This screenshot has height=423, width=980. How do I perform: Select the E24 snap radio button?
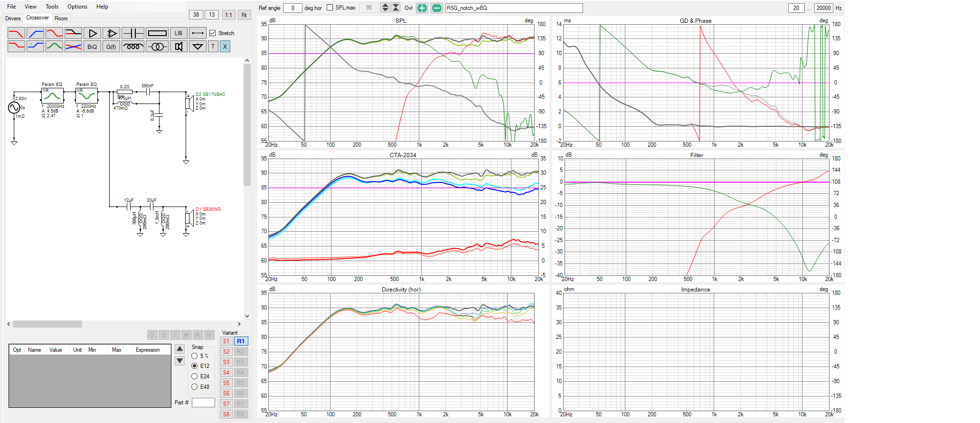(x=195, y=376)
